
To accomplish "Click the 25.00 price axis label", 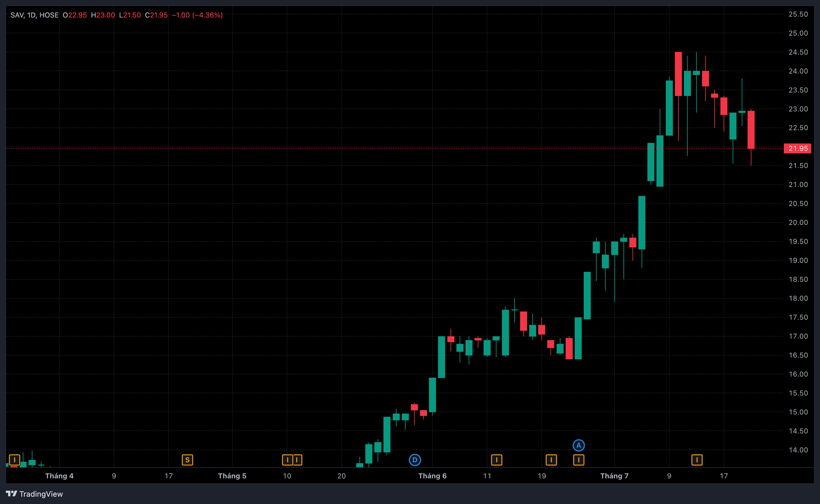I will tap(798, 33).
